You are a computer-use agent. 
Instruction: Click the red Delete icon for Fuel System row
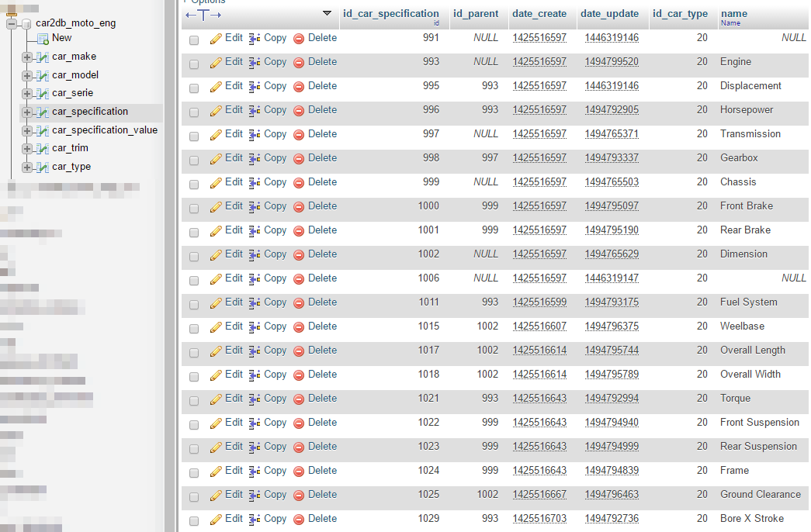tap(299, 303)
